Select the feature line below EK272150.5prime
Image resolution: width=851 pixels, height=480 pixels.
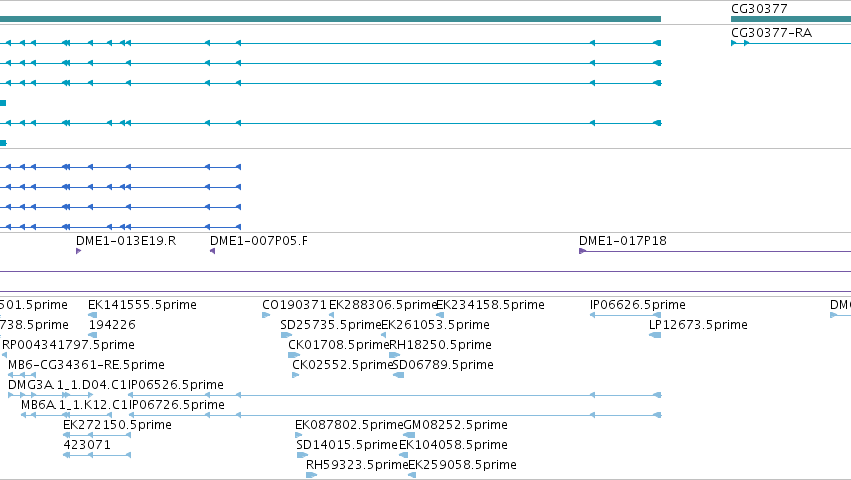click(97, 435)
